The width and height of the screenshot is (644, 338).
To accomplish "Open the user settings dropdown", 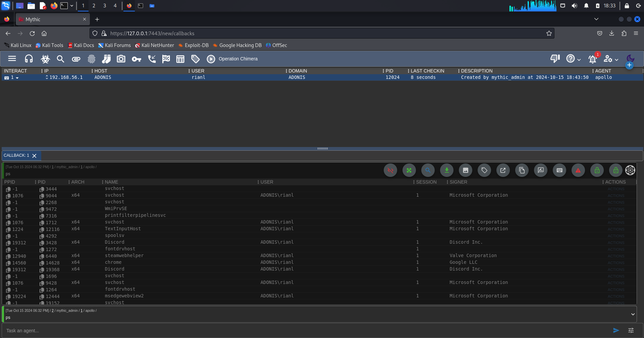I will (x=611, y=59).
